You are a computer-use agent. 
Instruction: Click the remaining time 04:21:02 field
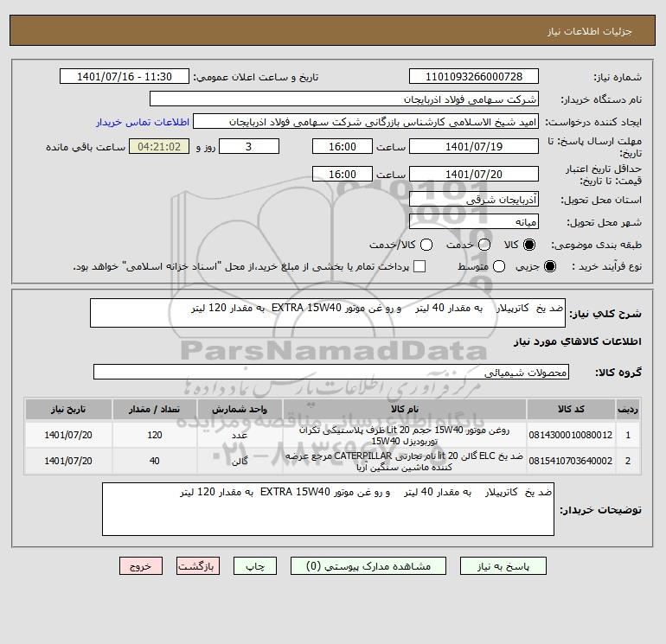(x=159, y=146)
